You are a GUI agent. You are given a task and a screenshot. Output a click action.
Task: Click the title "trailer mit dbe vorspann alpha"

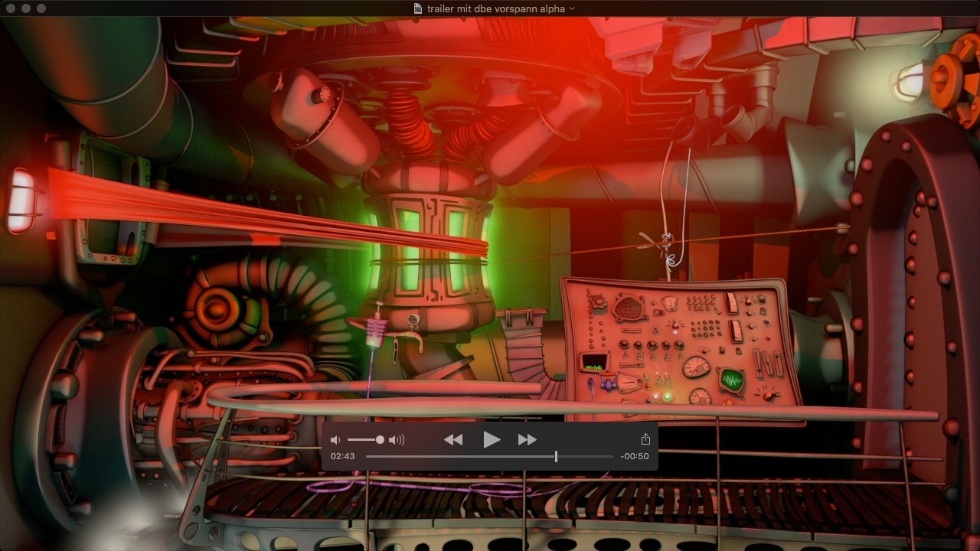coord(495,8)
